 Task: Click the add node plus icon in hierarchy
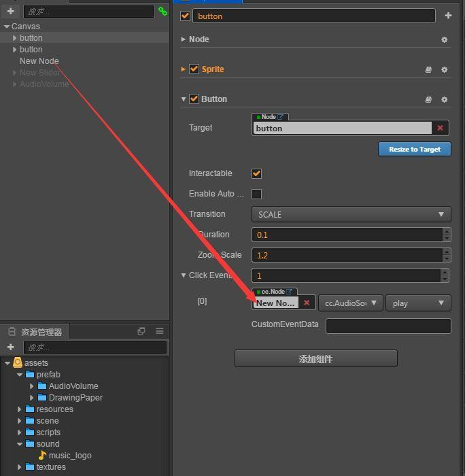pos(11,12)
